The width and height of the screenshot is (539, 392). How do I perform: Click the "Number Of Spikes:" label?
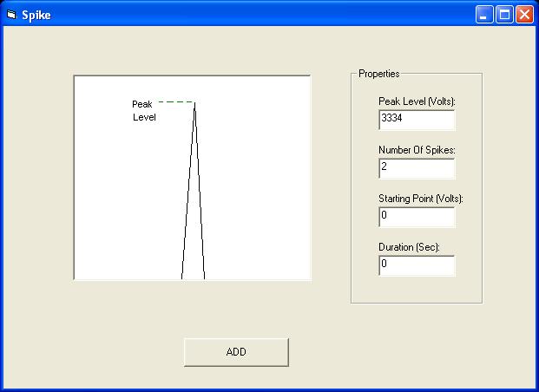[417, 150]
